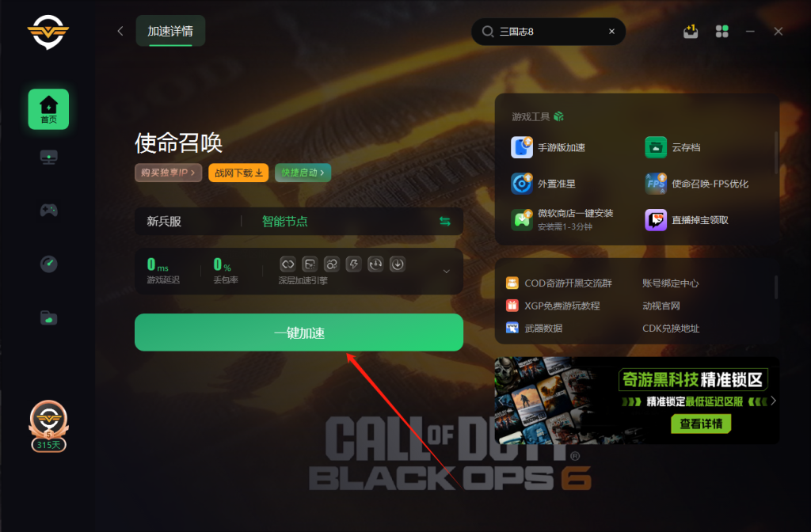Viewport: 811px width, 532px height.
Task: Expand the deep acceleration engine panel chevron
Action: (447, 272)
